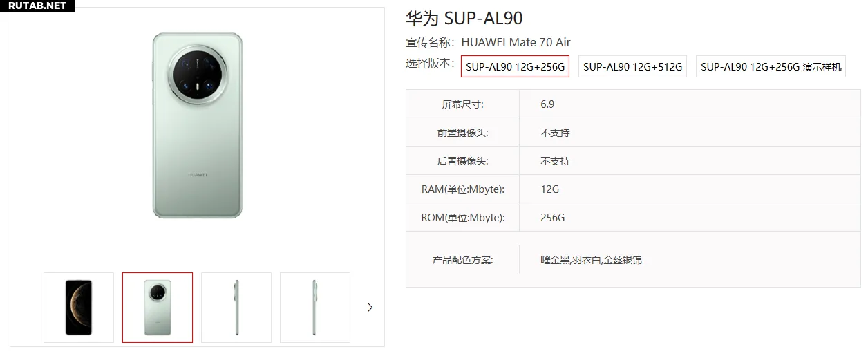Click the 华为 SUP-AL90 title

point(464,19)
